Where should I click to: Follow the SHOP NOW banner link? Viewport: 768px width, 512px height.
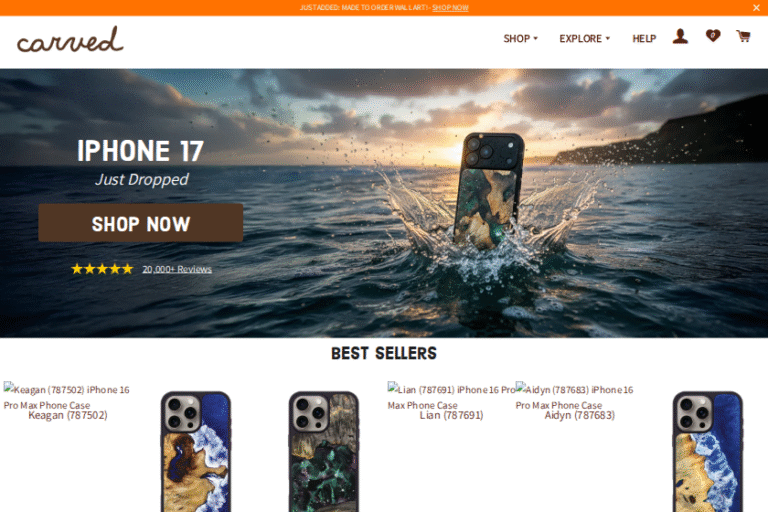[450, 7]
